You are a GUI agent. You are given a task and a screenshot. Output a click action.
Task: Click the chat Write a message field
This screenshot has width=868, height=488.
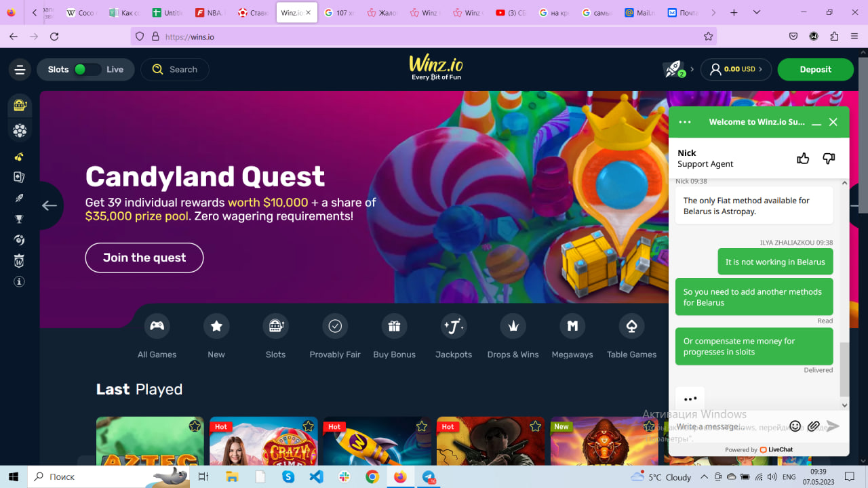729,426
